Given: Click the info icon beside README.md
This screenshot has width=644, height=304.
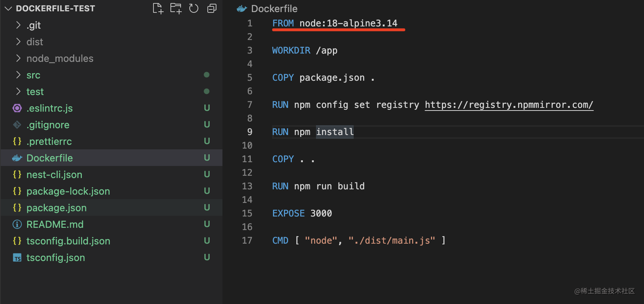Looking at the screenshot, I should click(17, 224).
